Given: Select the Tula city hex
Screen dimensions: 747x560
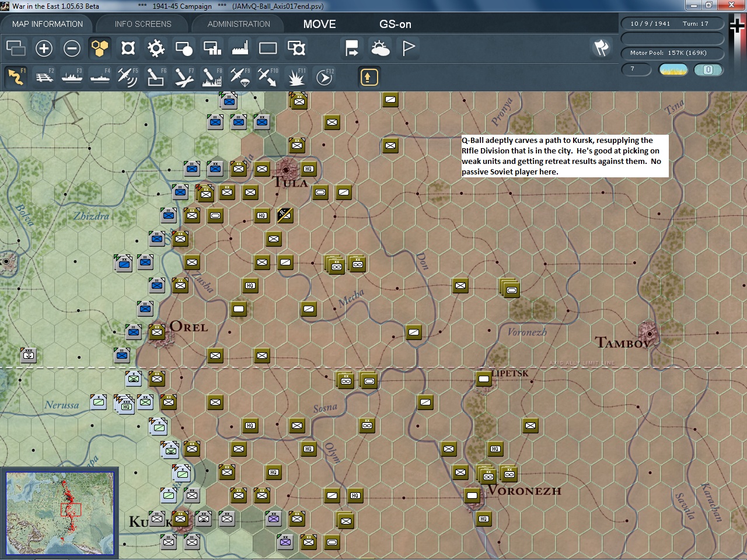Looking at the screenshot, I should point(286,169).
